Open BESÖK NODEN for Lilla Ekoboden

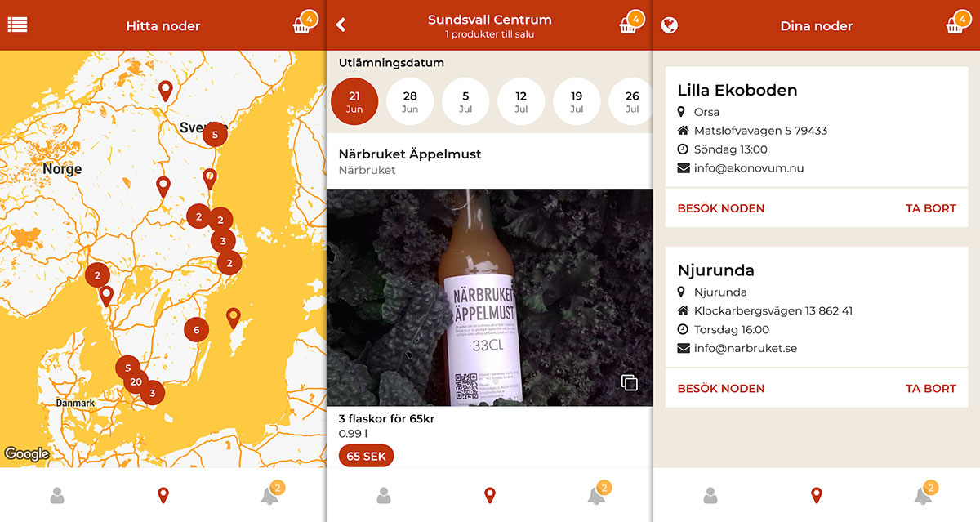click(720, 208)
